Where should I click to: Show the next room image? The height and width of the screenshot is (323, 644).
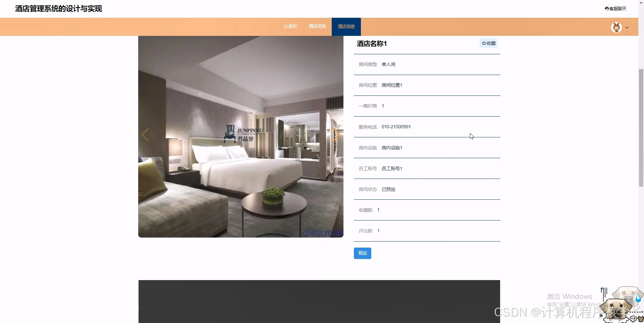pyautogui.click(x=336, y=135)
